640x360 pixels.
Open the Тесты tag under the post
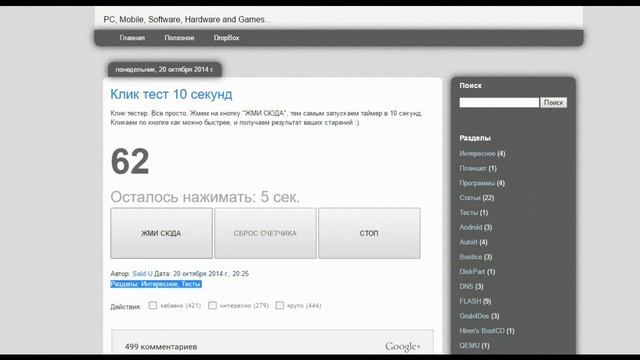[191, 284]
